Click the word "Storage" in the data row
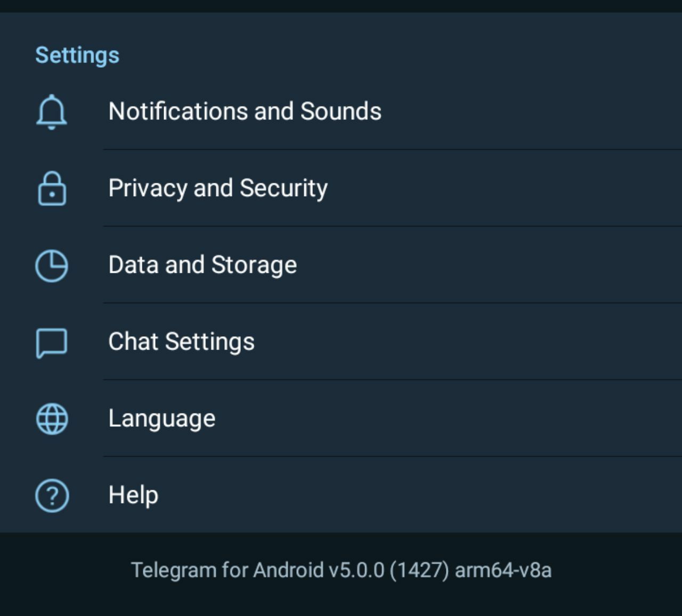Image resolution: width=682 pixels, height=616 pixels. [254, 265]
